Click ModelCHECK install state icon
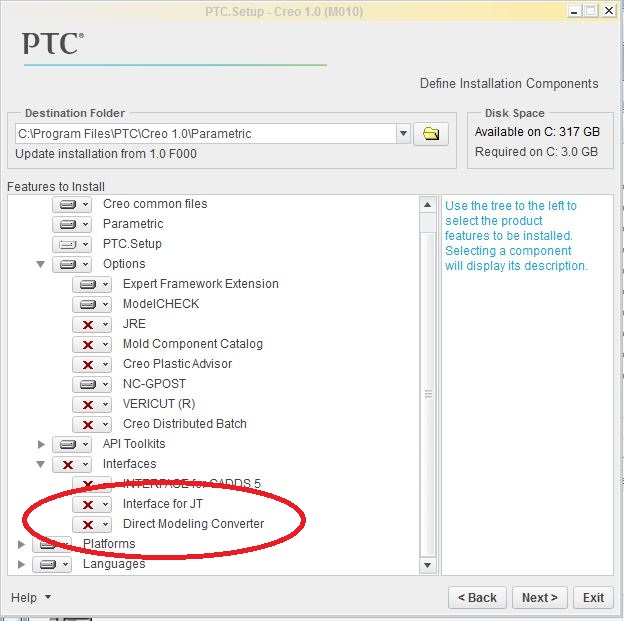This screenshot has width=624, height=621. (88, 304)
